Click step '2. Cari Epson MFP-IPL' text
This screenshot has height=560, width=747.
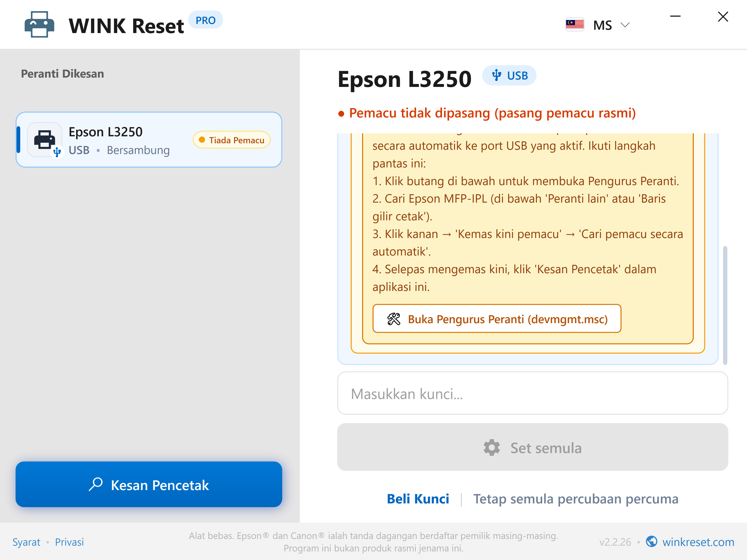pos(519,207)
